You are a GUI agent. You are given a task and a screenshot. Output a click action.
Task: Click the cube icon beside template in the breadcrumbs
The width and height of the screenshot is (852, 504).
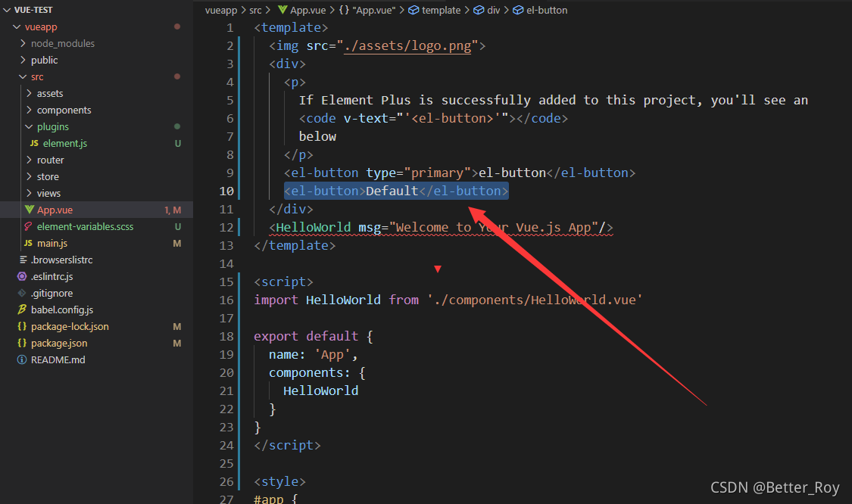(x=412, y=10)
